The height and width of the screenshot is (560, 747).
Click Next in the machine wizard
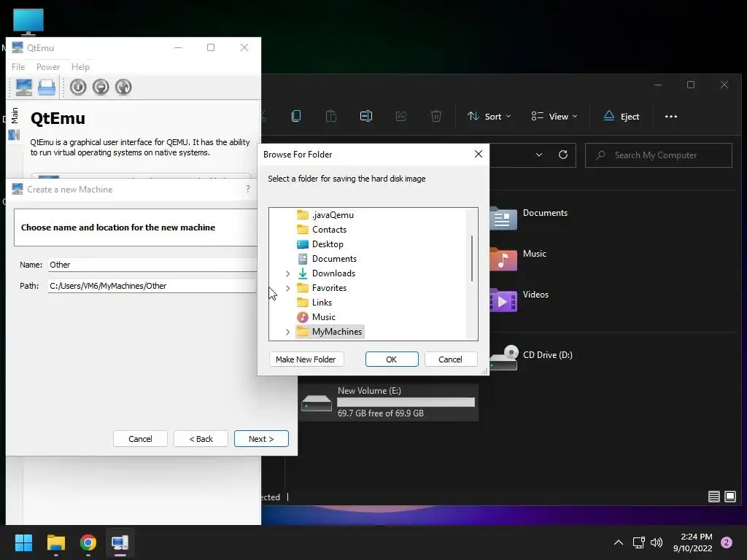[261, 439]
